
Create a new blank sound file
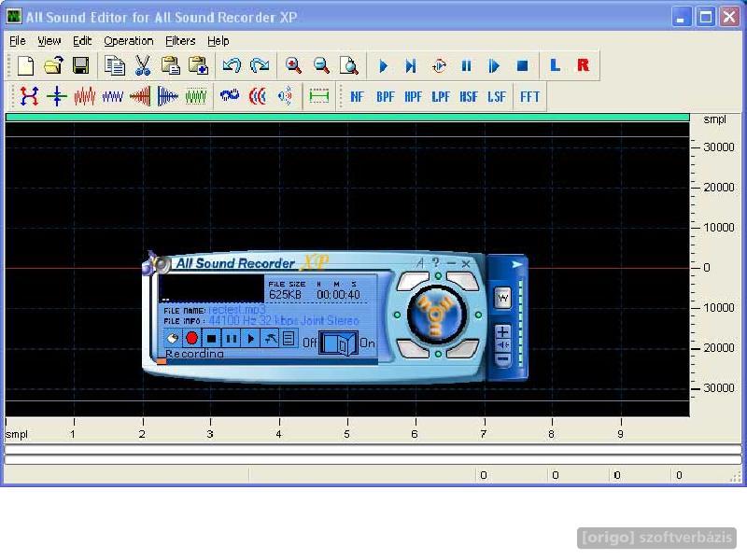point(25,65)
